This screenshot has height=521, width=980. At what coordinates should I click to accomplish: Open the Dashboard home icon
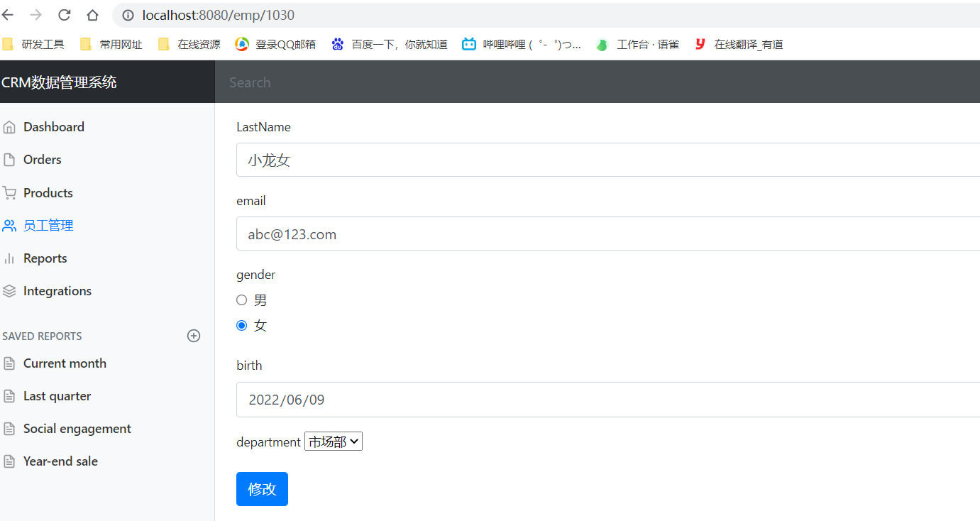click(x=10, y=126)
